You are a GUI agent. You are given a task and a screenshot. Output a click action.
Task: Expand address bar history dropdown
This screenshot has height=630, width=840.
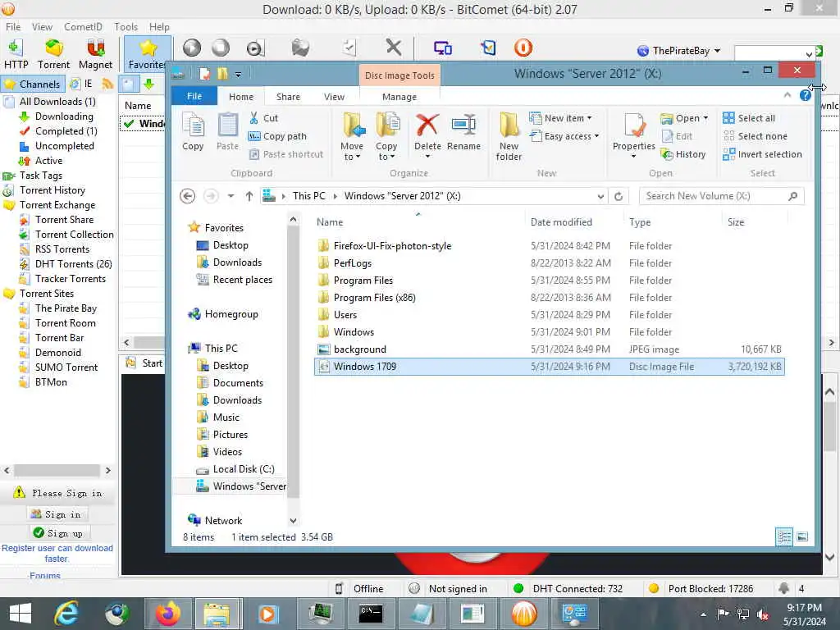600,196
